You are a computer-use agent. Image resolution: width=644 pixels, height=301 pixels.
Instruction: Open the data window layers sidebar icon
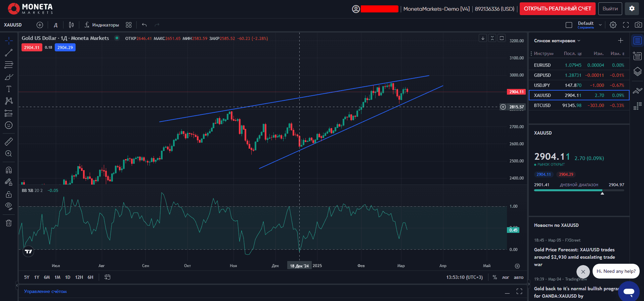(x=637, y=71)
